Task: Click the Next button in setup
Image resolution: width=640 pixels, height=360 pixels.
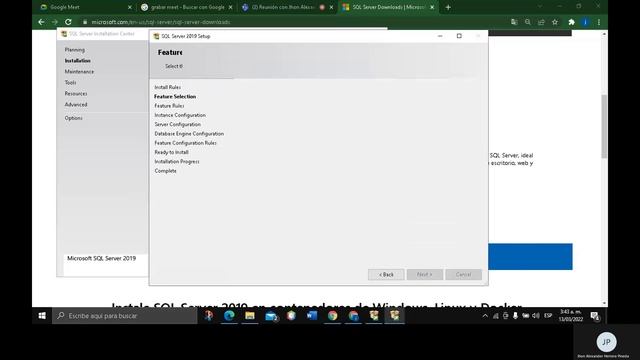Action: tap(425, 275)
